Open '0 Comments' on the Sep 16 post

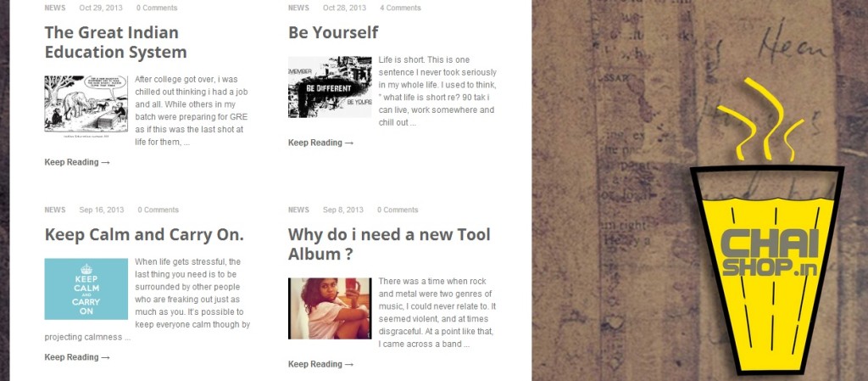[158, 210]
